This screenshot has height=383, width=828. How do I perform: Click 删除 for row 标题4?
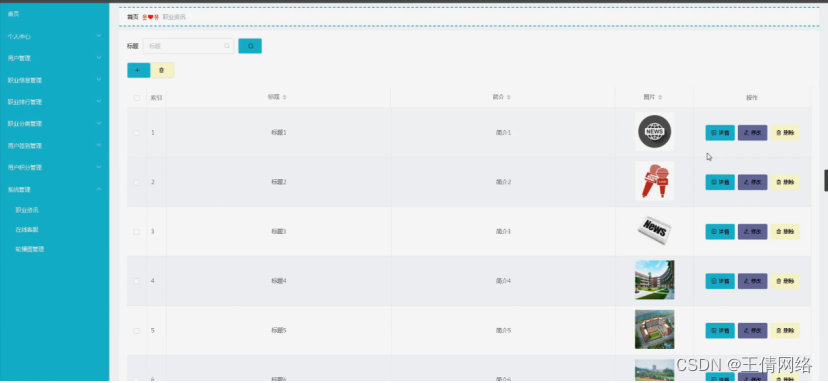click(785, 281)
